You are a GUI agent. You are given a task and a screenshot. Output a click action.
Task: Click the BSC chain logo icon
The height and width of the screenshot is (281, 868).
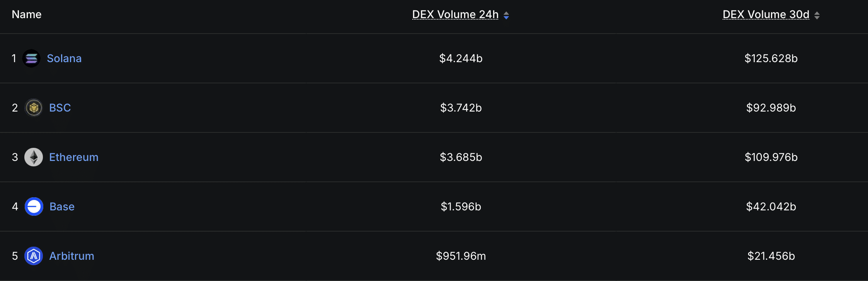(x=34, y=108)
